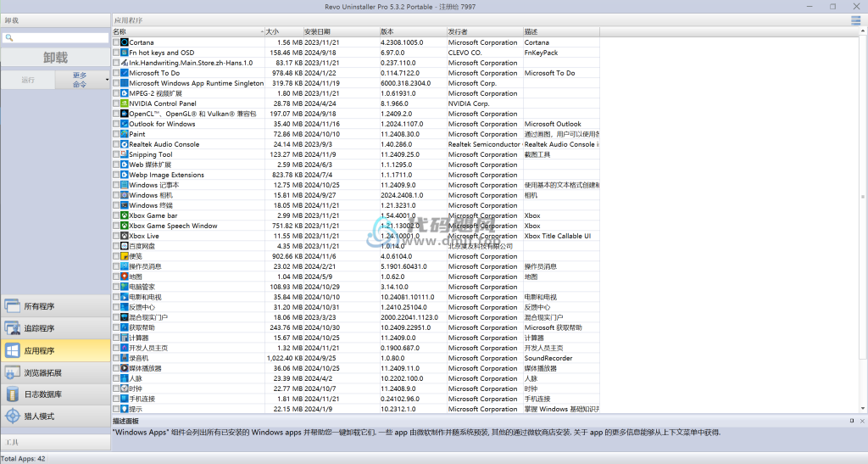Click the 百度网盘 app icon
The height and width of the screenshot is (464, 868).
click(125, 246)
